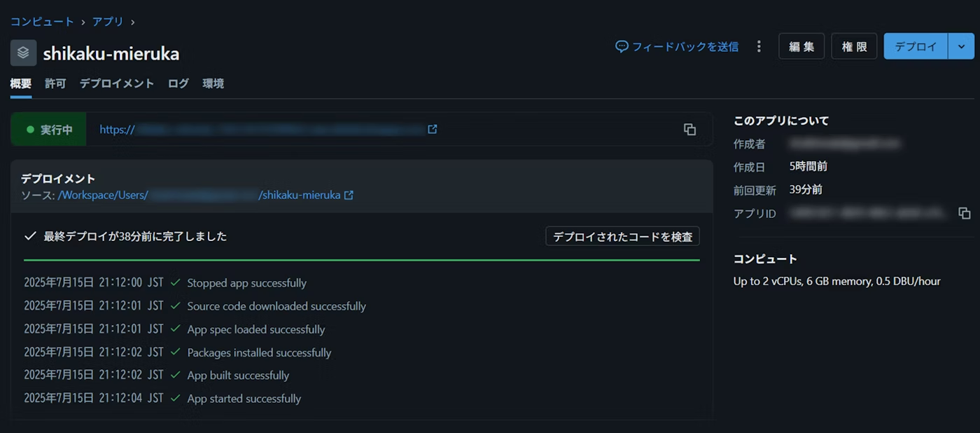Image resolution: width=980 pixels, height=433 pixels.
Task: Click the 21:12:00 JST timestamp
Action: pos(131,283)
